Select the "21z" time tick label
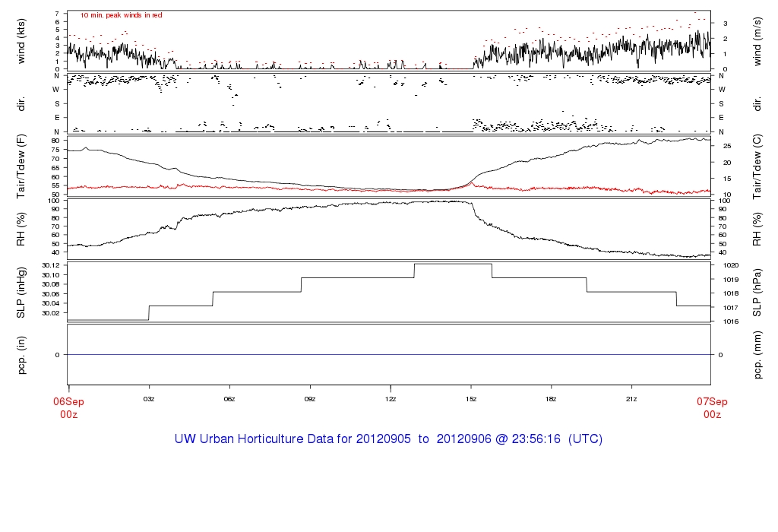The width and height of the screenshot is (778, 532). [x=631, y=399]
